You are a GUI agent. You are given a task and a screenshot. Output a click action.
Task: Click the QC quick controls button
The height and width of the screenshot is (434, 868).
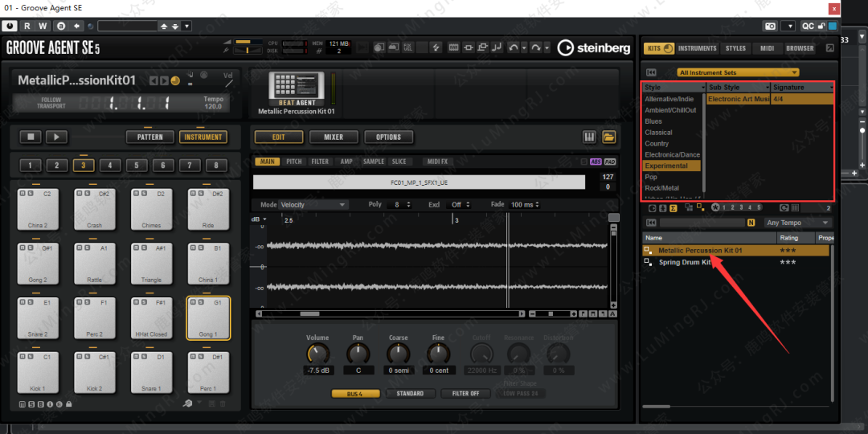point(809,26)
